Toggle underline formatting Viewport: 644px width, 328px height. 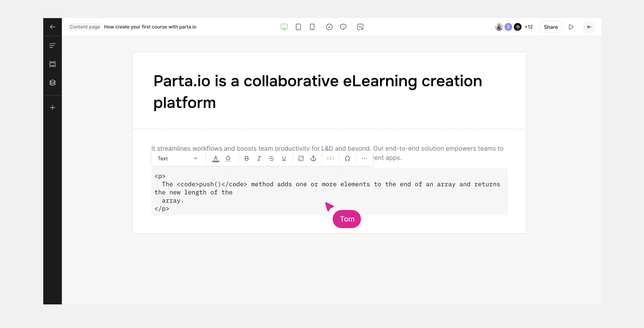[x=284, y=158]
